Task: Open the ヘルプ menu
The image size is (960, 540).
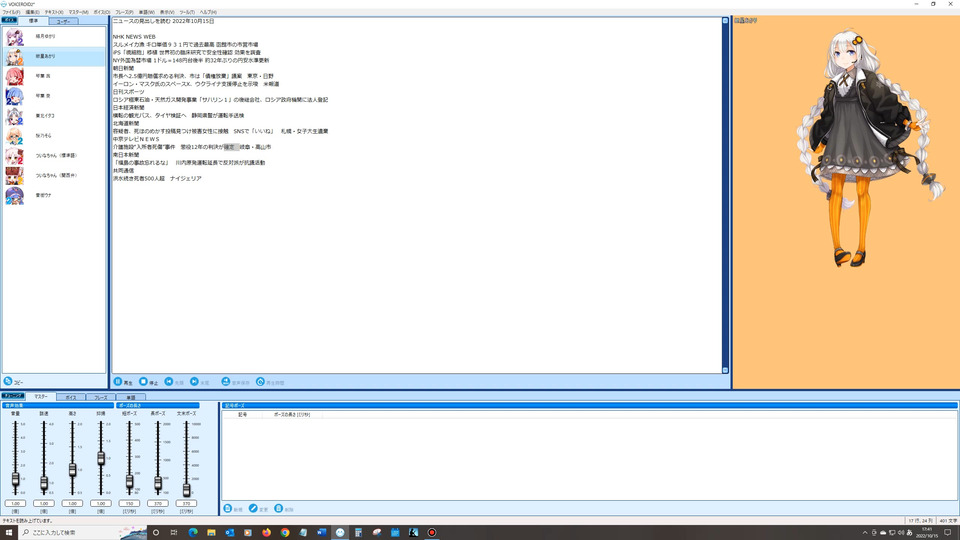Action: 208,12
